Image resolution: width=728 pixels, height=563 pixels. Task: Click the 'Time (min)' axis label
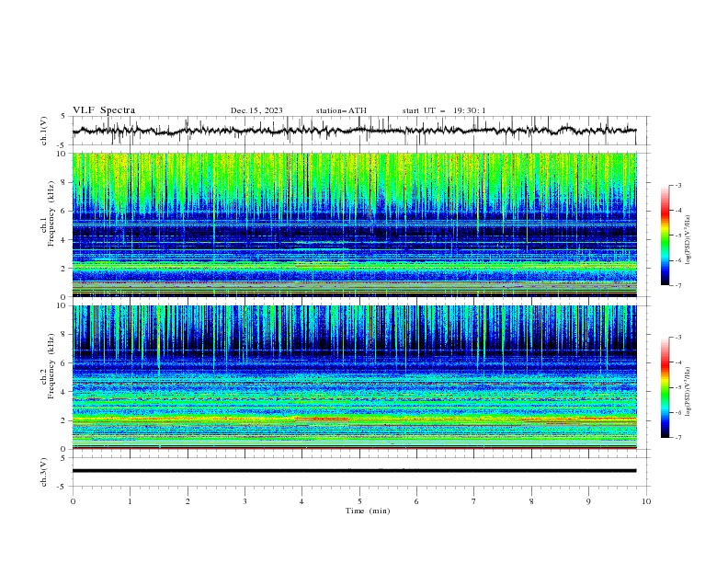(x=368, y=511)
